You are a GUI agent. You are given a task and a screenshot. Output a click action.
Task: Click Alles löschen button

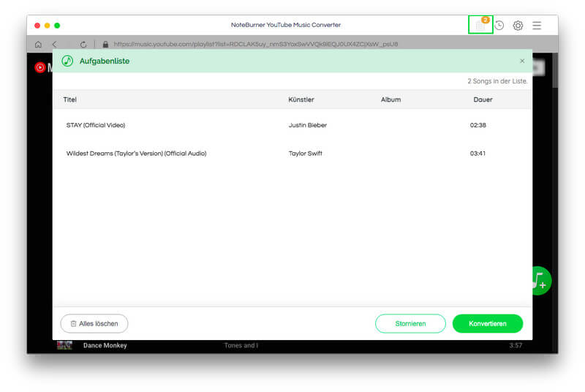click(x=94, y=323)
